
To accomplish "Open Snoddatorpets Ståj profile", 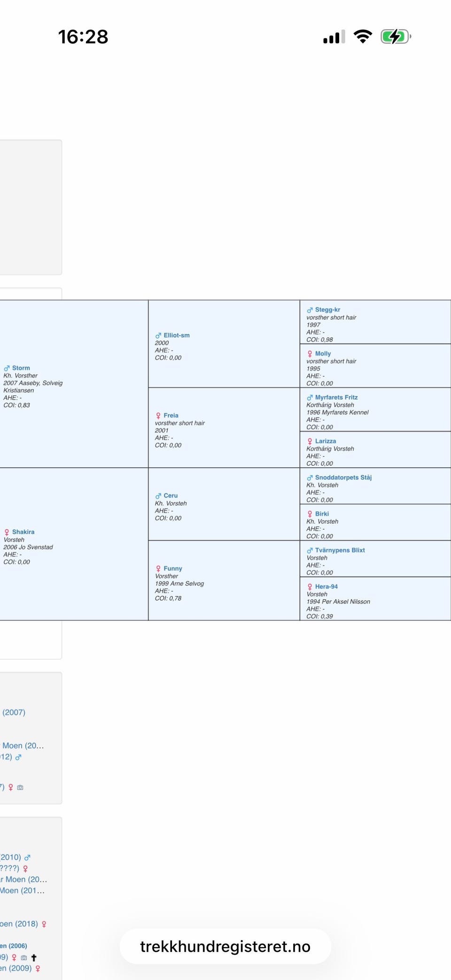I will (x=343, y=478).
